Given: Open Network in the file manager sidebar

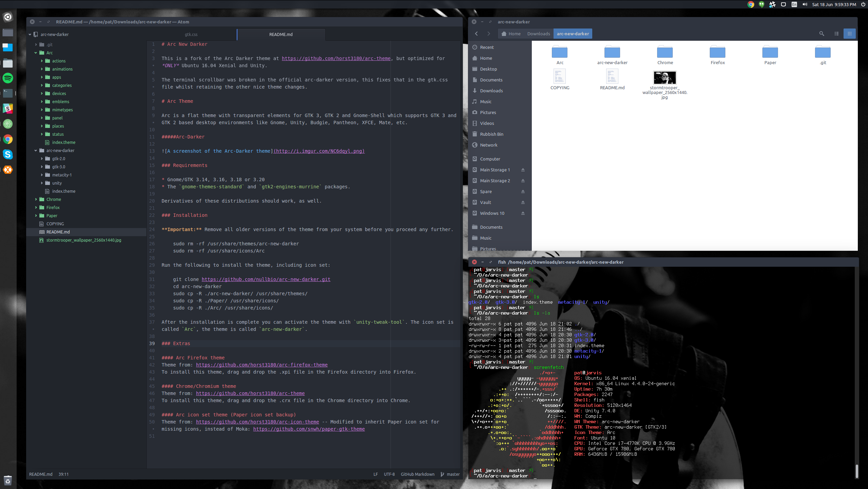Looking at the screenshot, I should click(x=489, y=145).
